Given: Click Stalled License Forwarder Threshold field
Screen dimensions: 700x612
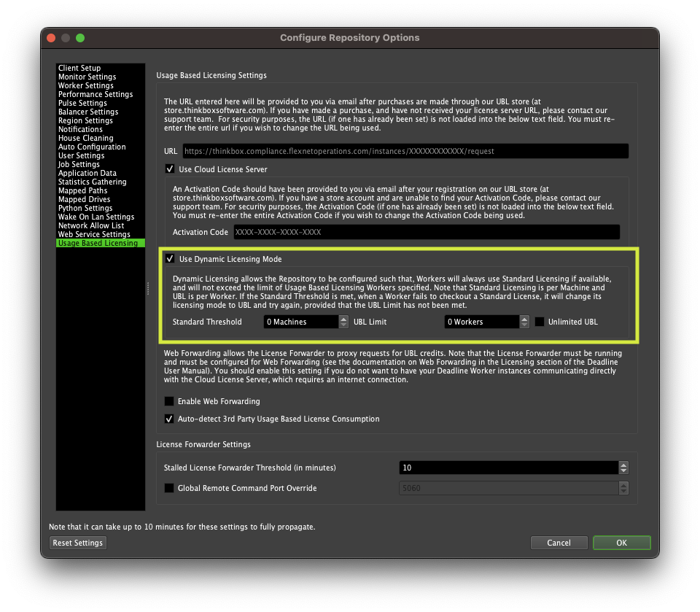Looking at the screenshot, I should point(508,468).
